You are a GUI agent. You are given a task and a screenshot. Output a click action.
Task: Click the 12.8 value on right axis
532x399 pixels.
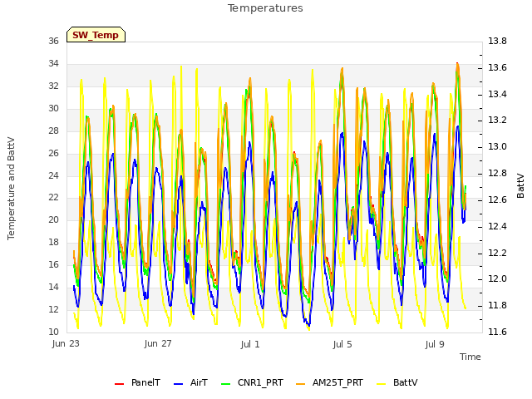[497, 174]
